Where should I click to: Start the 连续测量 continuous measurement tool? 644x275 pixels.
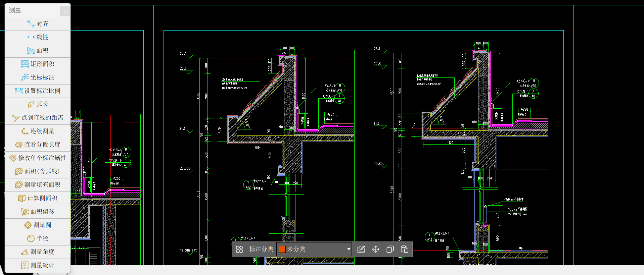38,131
